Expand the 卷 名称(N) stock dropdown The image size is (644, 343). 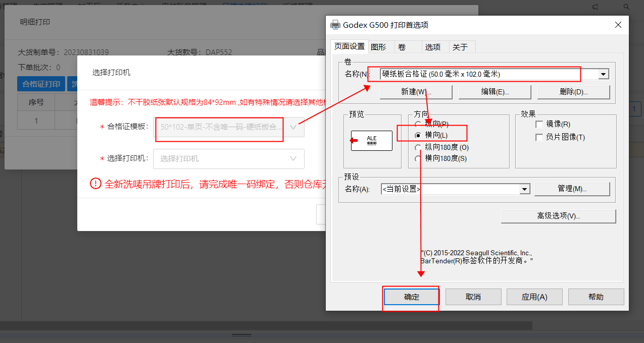(603, 75)
